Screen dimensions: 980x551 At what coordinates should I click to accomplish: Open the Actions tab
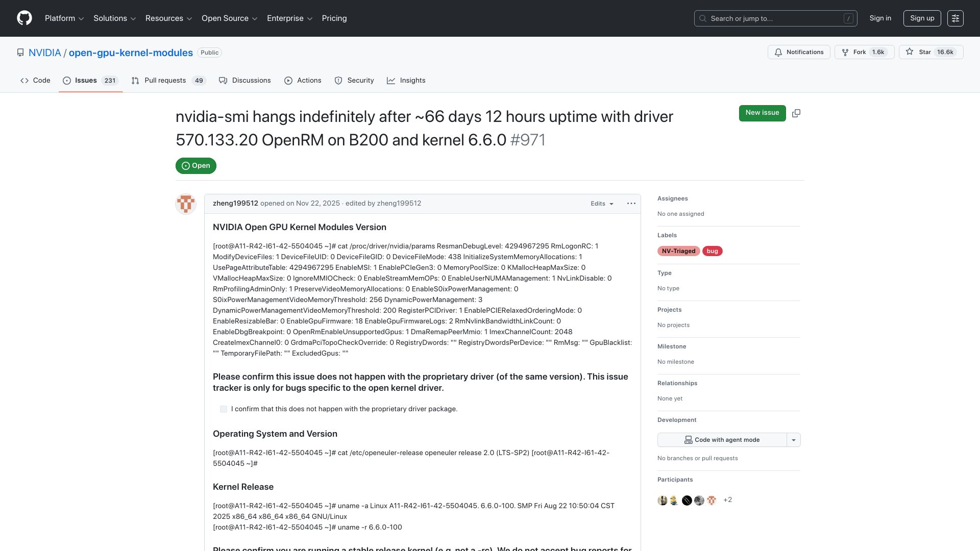click(303, 81)
